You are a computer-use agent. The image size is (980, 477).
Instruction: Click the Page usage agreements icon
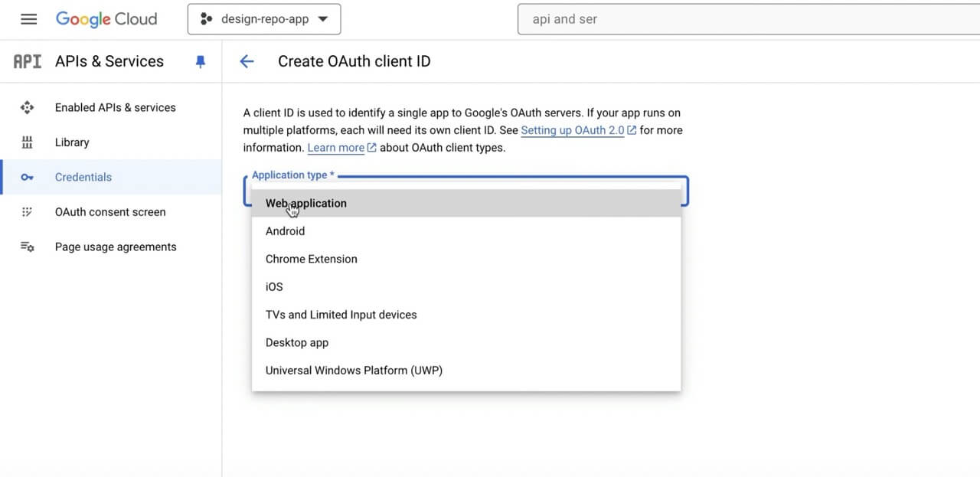pyautogui.click(x=28, y=247)
